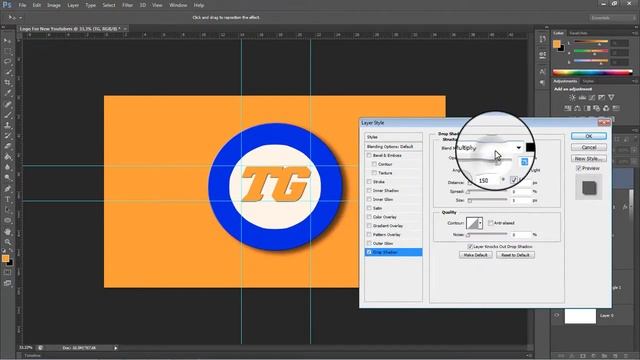640x360 pixels.
Task: Select the Pen tool
Action: coord(7,189)
